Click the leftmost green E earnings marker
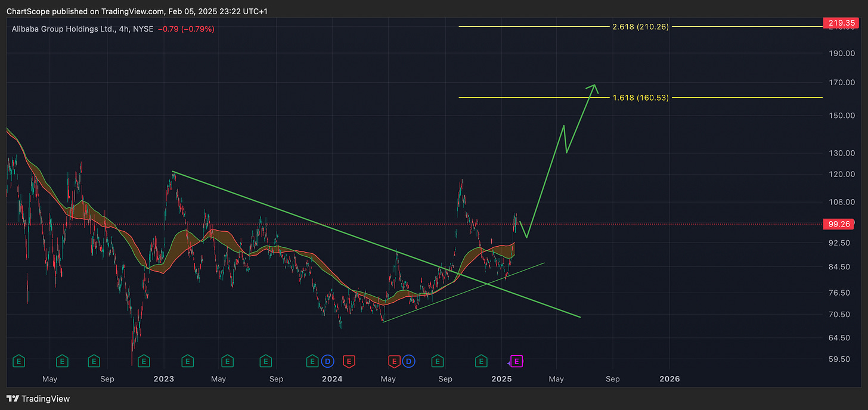The height and width of the screenshot is (410, 868). (x=19, y=361)
